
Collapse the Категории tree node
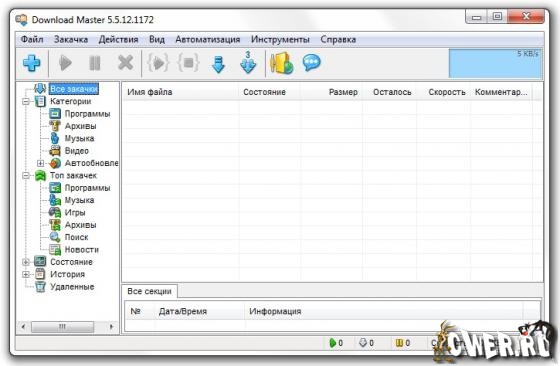coord(26,101)
